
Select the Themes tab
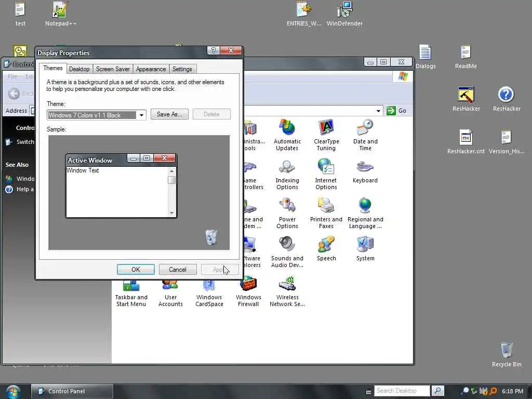click(52, 68)
